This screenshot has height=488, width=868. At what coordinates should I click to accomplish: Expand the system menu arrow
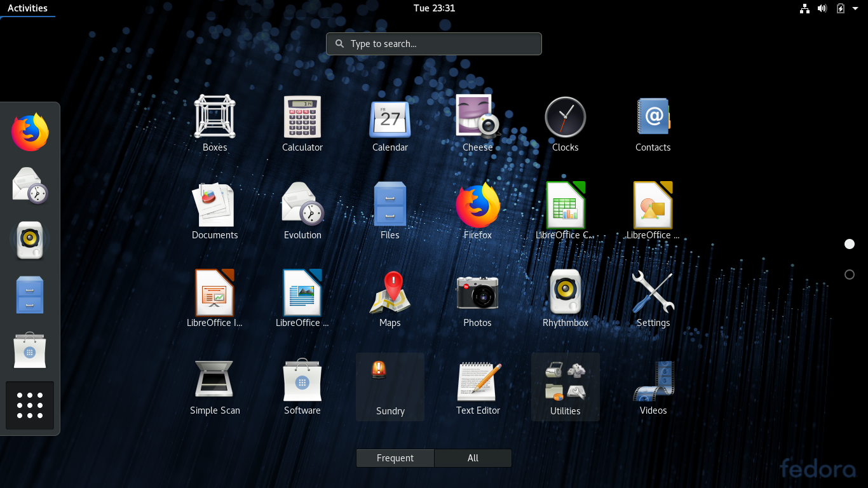click(855, 8)
